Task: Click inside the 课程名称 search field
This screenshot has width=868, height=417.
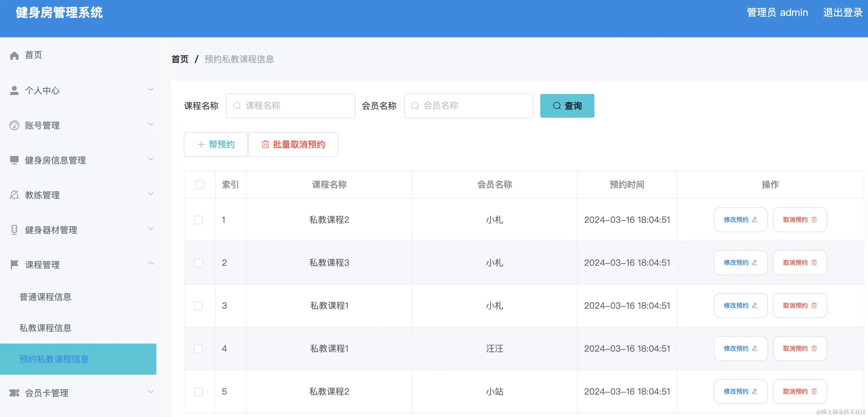Action: [291, 106]
